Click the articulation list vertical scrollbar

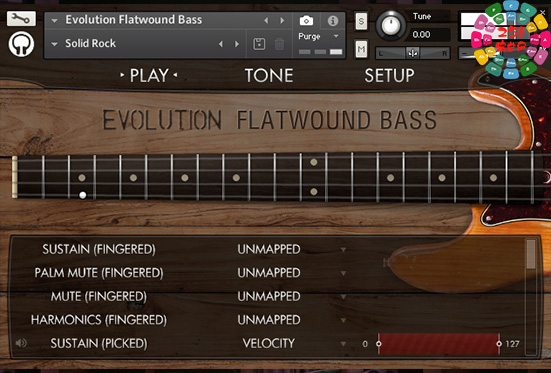point(531,297)
